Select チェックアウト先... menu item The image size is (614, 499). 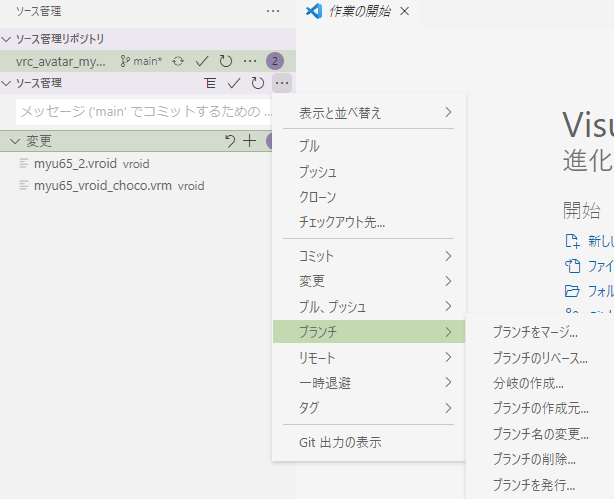(368, 222)
